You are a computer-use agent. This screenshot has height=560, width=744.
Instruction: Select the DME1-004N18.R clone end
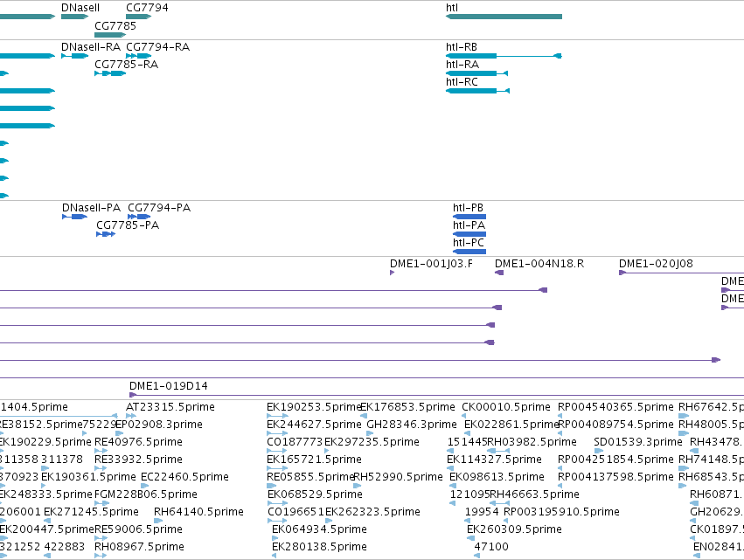click(499, 273)
